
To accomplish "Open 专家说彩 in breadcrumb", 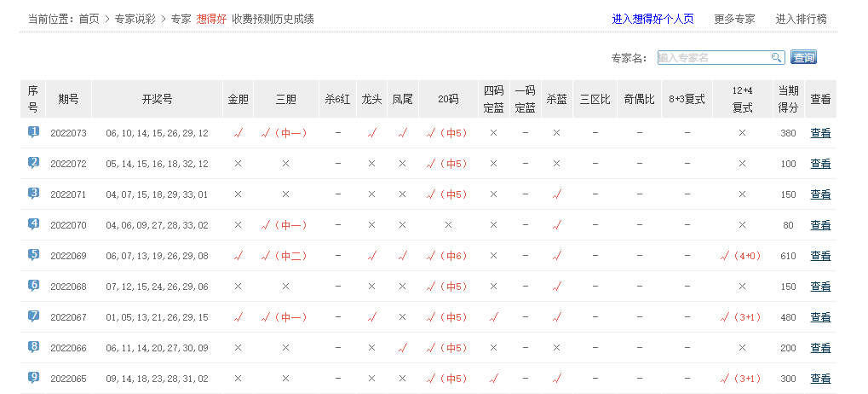I will pos(136,19).
